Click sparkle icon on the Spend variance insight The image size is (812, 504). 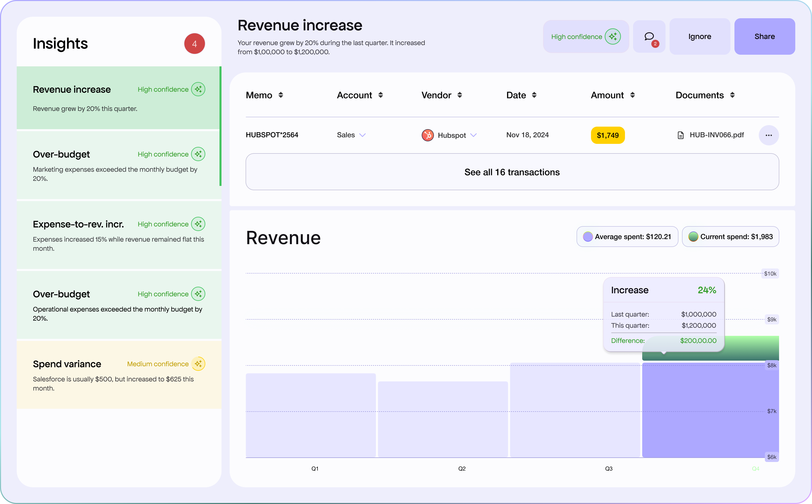click(198, 364)
